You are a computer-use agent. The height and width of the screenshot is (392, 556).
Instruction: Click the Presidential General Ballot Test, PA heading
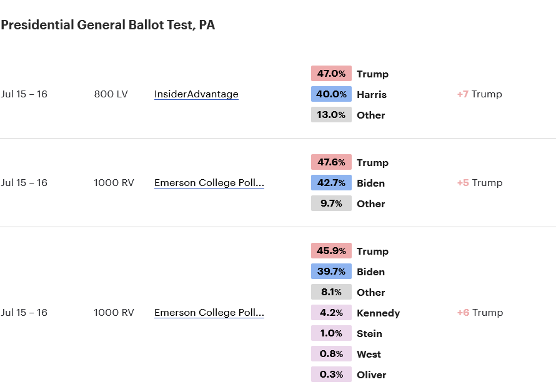[x=108, y=25]
